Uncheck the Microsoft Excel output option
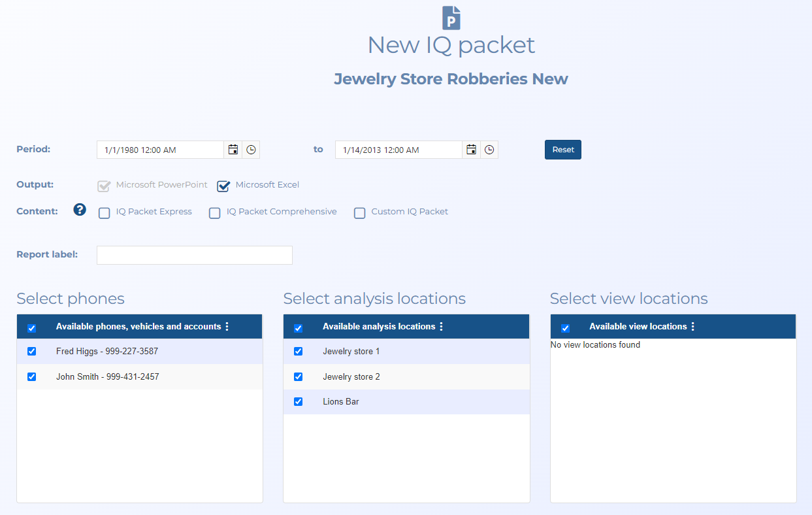 coord(224,186)
